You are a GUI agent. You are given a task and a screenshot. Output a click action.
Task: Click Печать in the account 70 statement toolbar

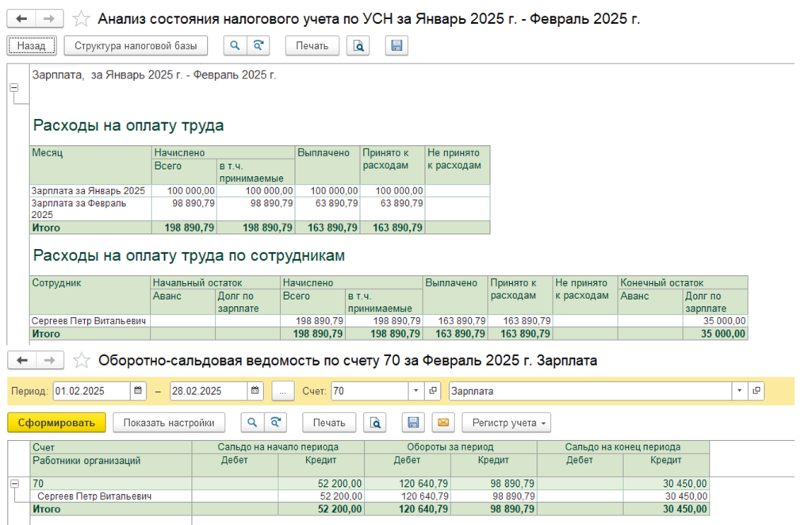pos(329,423)
